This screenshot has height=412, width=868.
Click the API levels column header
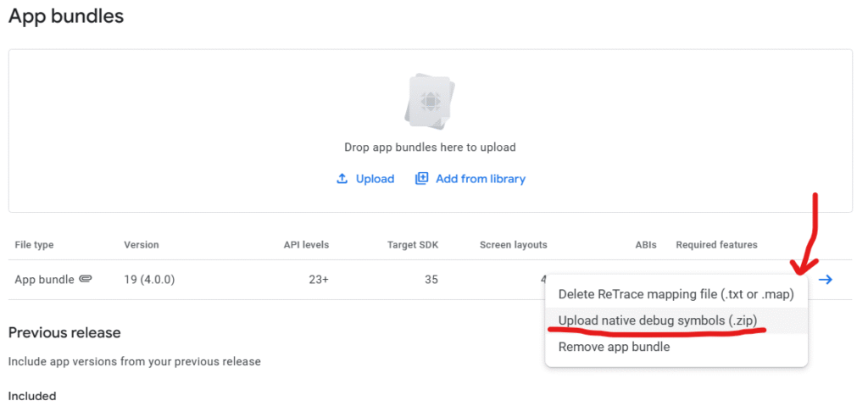click(x=306, y=245)
